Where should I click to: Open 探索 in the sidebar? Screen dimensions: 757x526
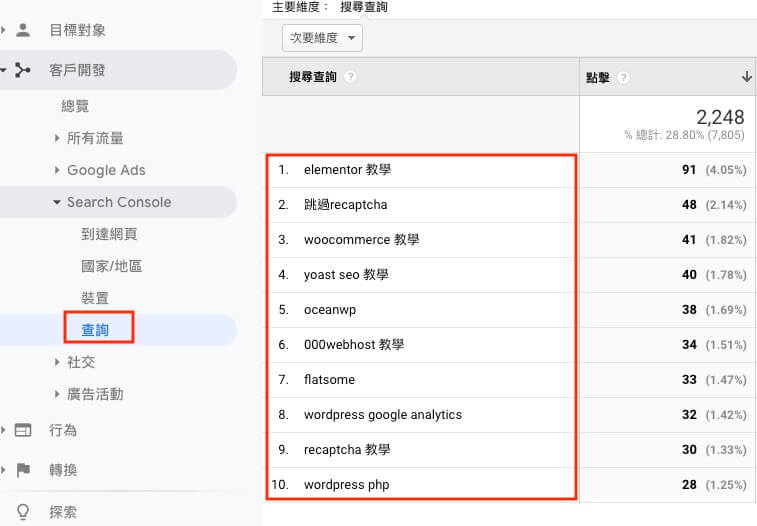[63, 512]
